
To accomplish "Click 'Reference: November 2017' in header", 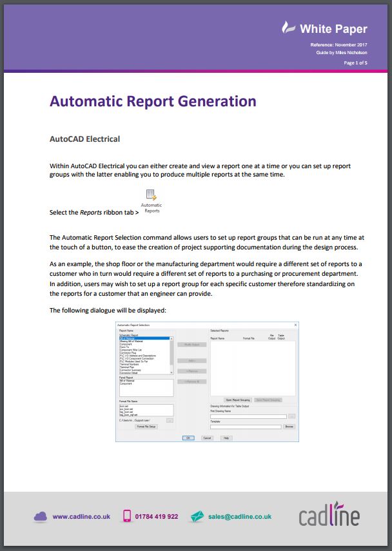I will pyautogui.click(x=338, y=44).
